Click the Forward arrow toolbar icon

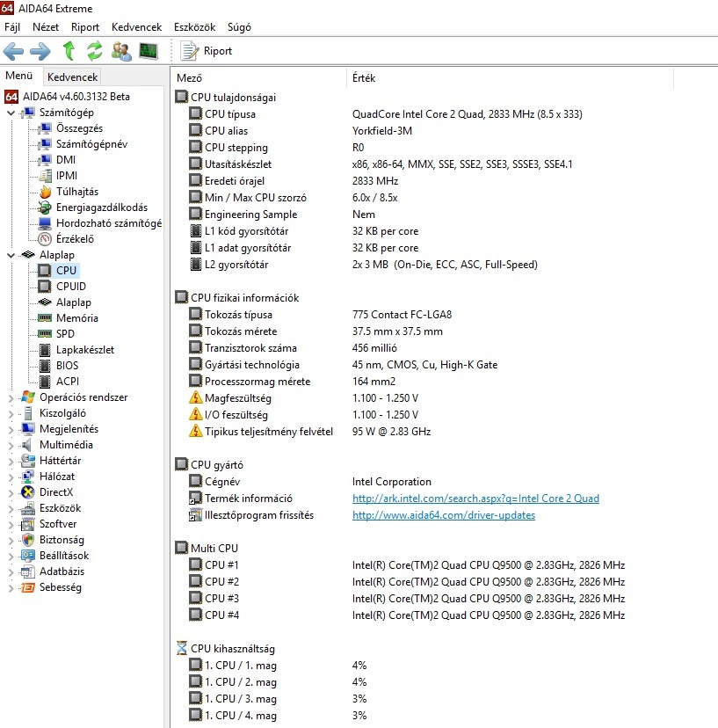coord(40,51)
